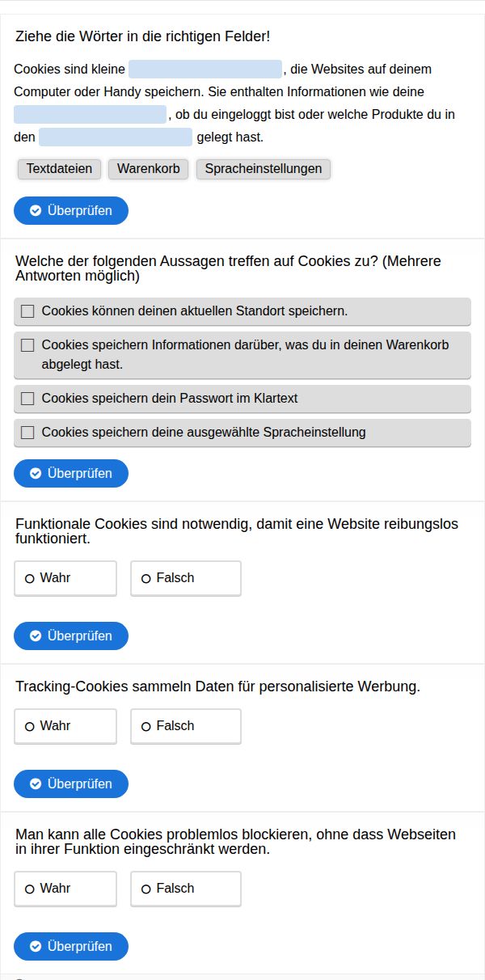The width and height of the screenshot is (485, 980).
Task: Select the 'Warenkorb' word chip
Action: [x=149, y=169]
